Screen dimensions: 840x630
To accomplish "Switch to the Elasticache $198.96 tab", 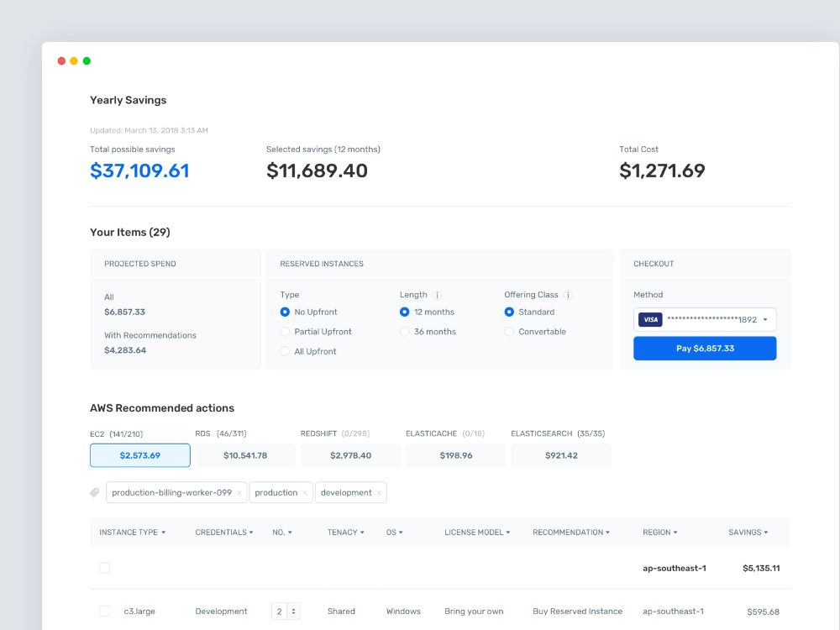I will point(456,455).
